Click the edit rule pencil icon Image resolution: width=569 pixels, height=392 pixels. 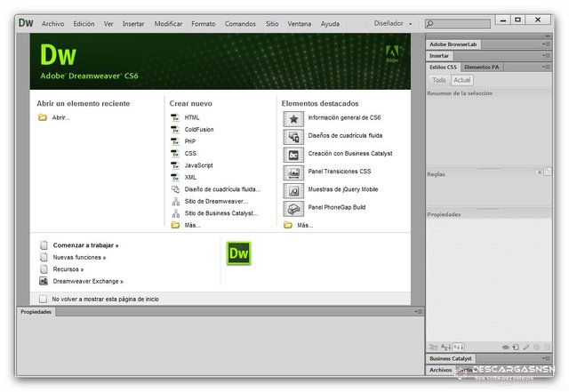coord(526,348)
